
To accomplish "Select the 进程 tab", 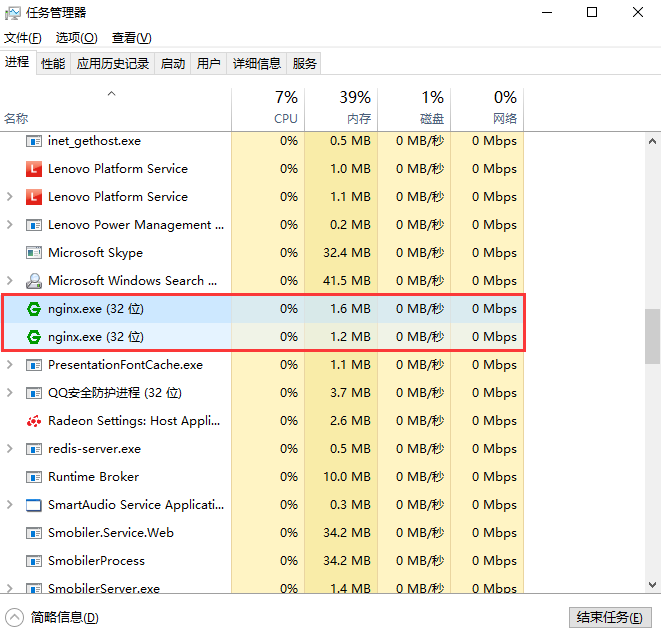I will click(17, 62).
